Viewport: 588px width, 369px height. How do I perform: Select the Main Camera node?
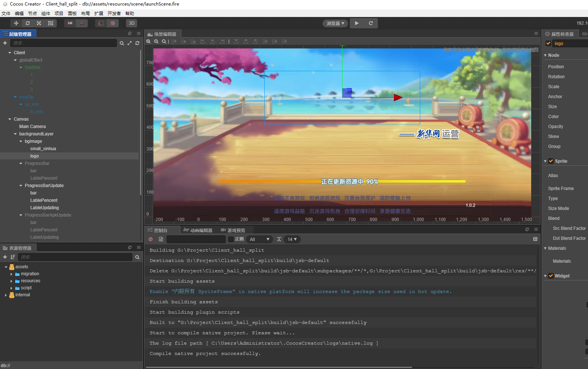pos(32,127)
